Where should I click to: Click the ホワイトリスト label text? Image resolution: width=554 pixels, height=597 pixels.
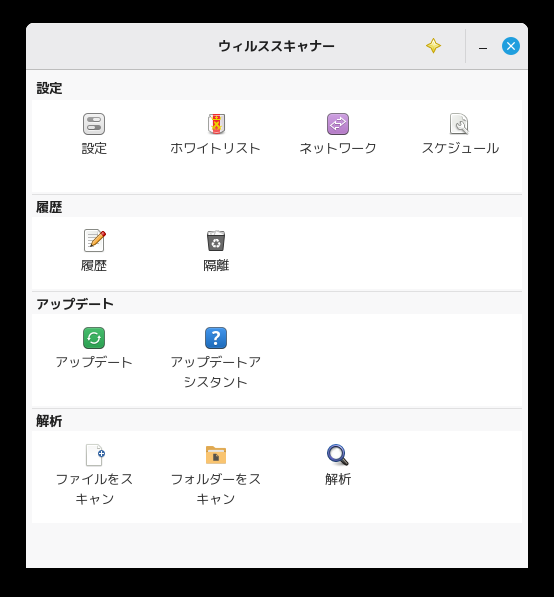click(x=216, y=148)
